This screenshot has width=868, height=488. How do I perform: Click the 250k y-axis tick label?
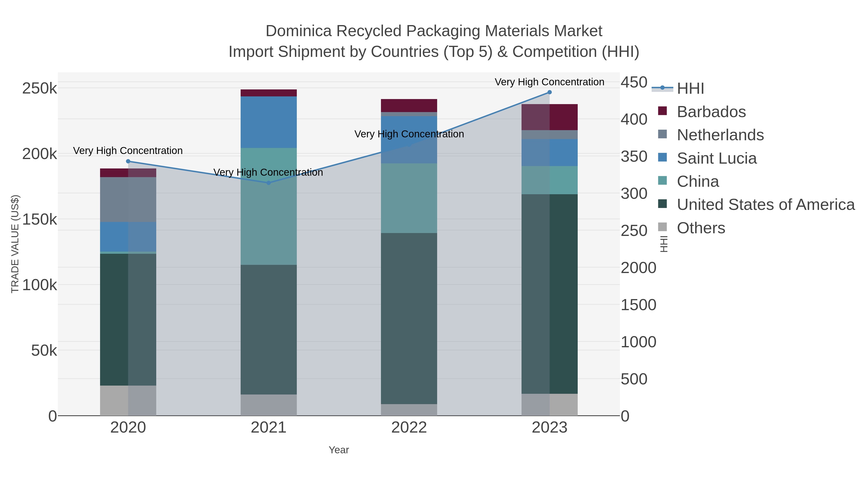tap(40, 89)
